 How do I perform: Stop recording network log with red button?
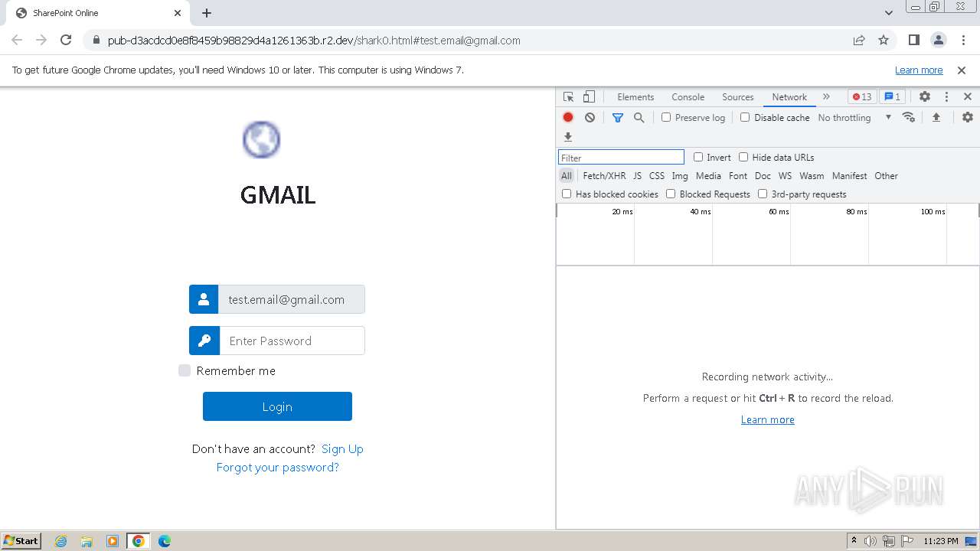click(x=568, y=118)
